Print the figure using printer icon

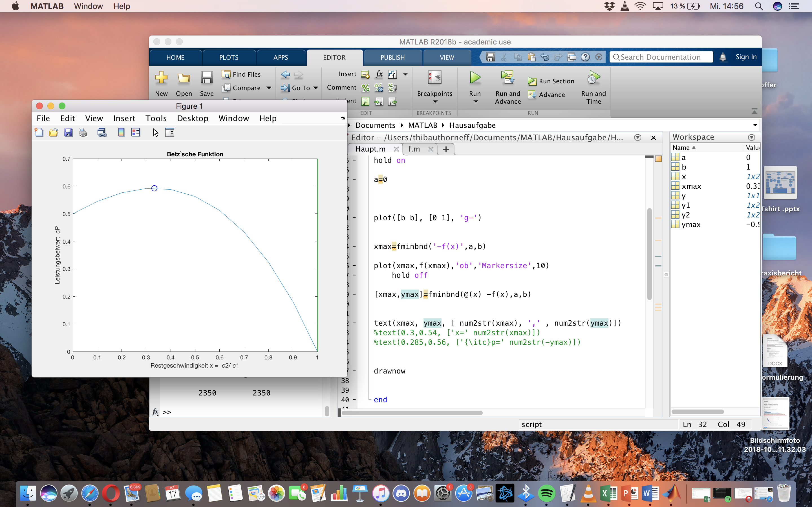(83, 132)
